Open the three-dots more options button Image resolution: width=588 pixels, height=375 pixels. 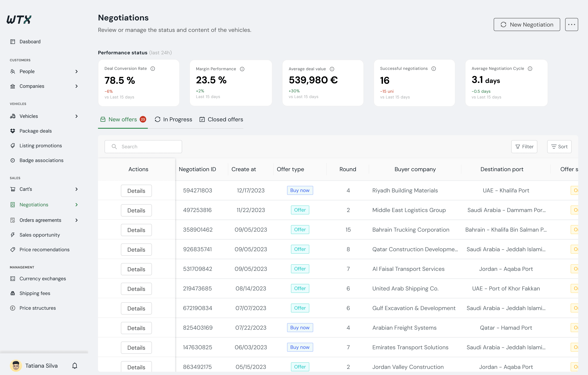pyautogui.click(x=571, y=24)
